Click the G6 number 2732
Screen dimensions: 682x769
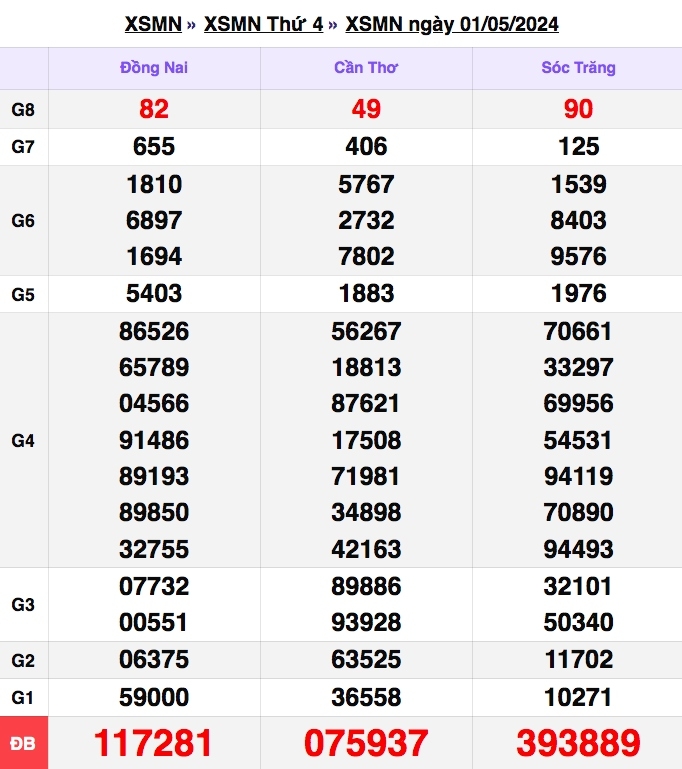coord(366,220)
